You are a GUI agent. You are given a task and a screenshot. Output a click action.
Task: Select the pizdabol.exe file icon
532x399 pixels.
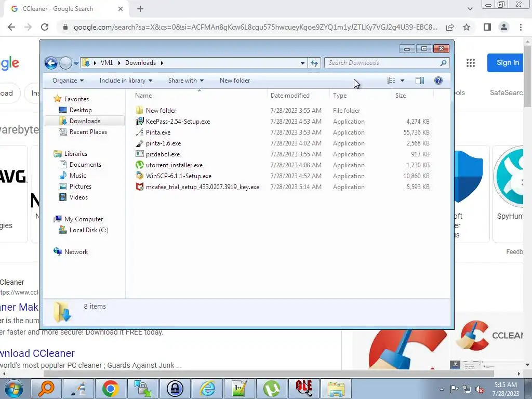(139, 154)
